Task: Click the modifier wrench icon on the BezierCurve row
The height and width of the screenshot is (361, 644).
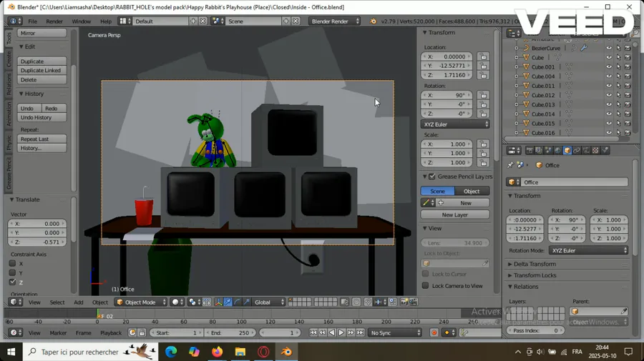Action: tap(584, 48)
